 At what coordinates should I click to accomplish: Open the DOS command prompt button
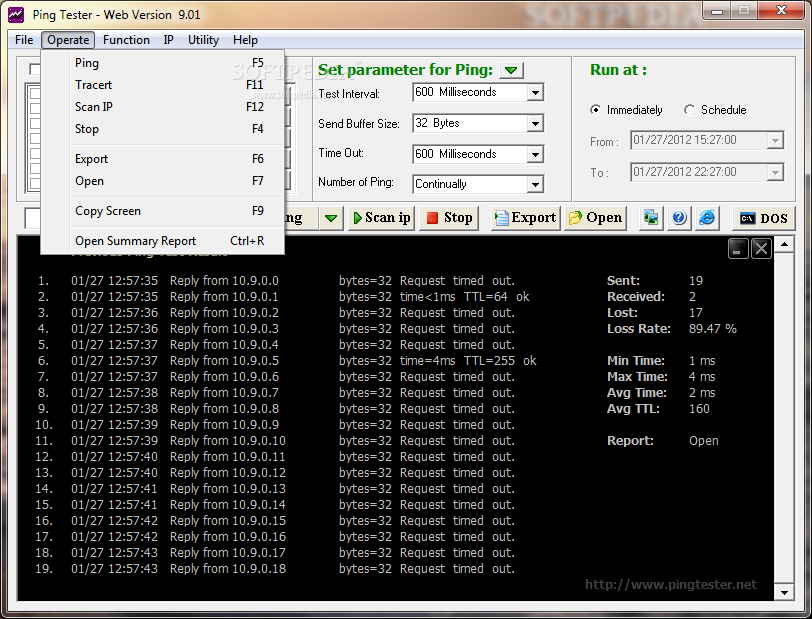click(x=763, y=218)
